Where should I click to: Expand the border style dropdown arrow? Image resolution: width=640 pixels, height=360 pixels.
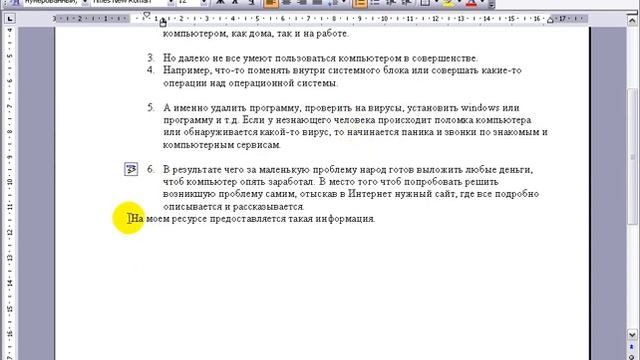pos(436,2)
